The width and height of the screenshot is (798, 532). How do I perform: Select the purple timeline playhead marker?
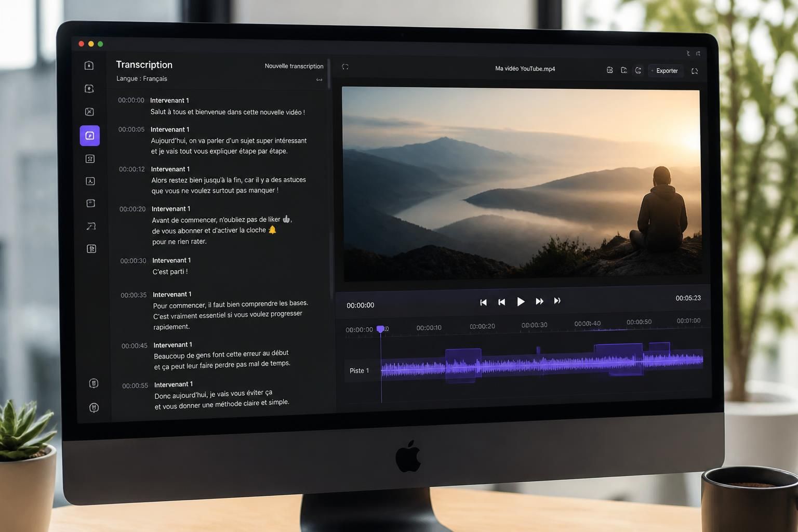pos(380,329)
